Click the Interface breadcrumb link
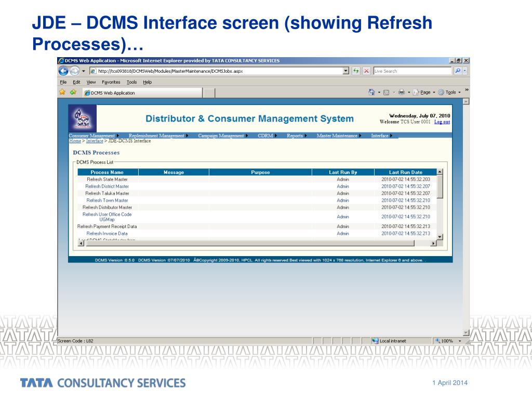Image resolution: width=532 pixels, height=399 pixels. (x=95, y=141)
